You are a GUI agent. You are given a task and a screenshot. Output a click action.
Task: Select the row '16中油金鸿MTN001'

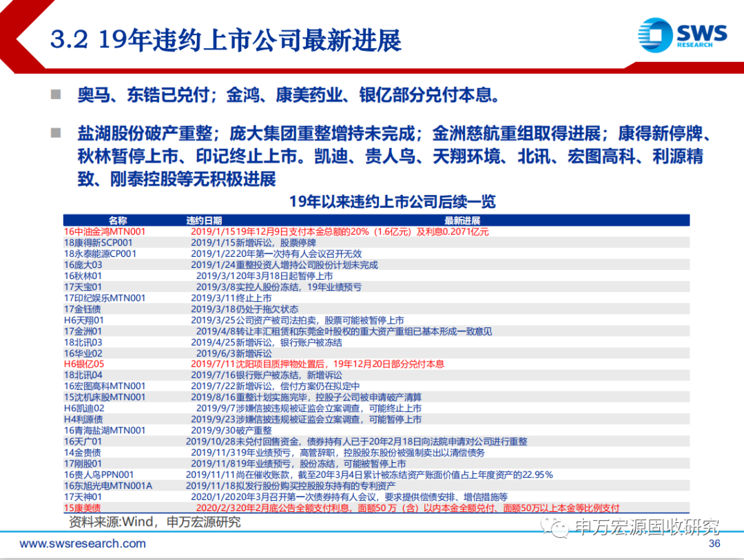(376, 231)
